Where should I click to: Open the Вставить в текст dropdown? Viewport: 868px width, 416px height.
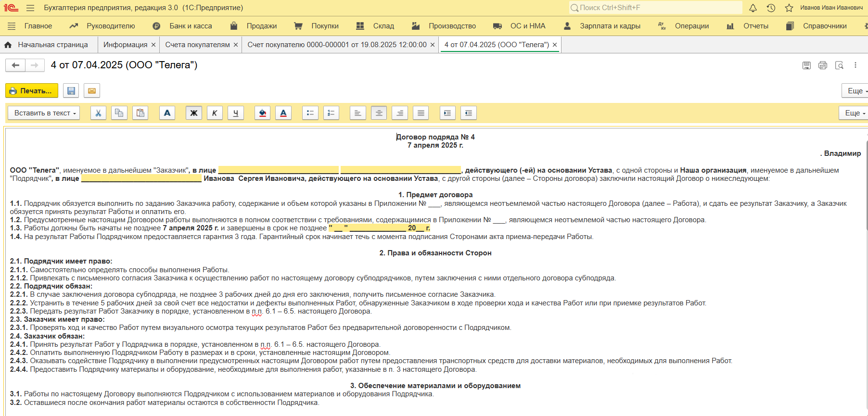44,113
